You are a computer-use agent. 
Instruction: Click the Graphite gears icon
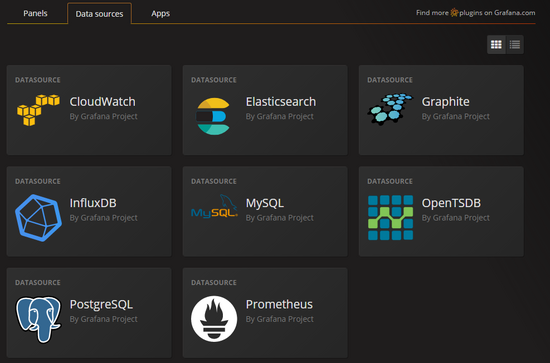click(x=390, y=109)
